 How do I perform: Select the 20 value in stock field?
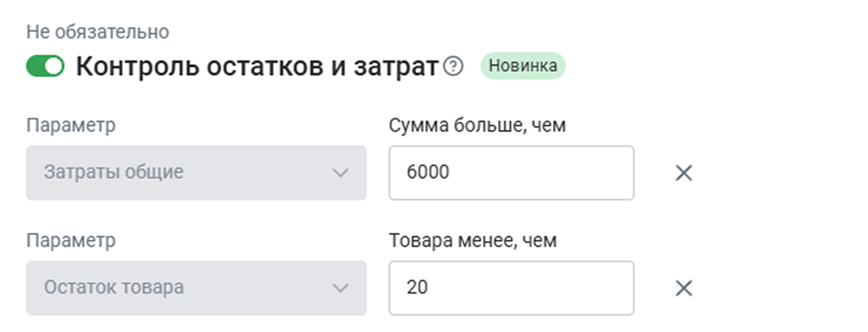tap(417, 288)
